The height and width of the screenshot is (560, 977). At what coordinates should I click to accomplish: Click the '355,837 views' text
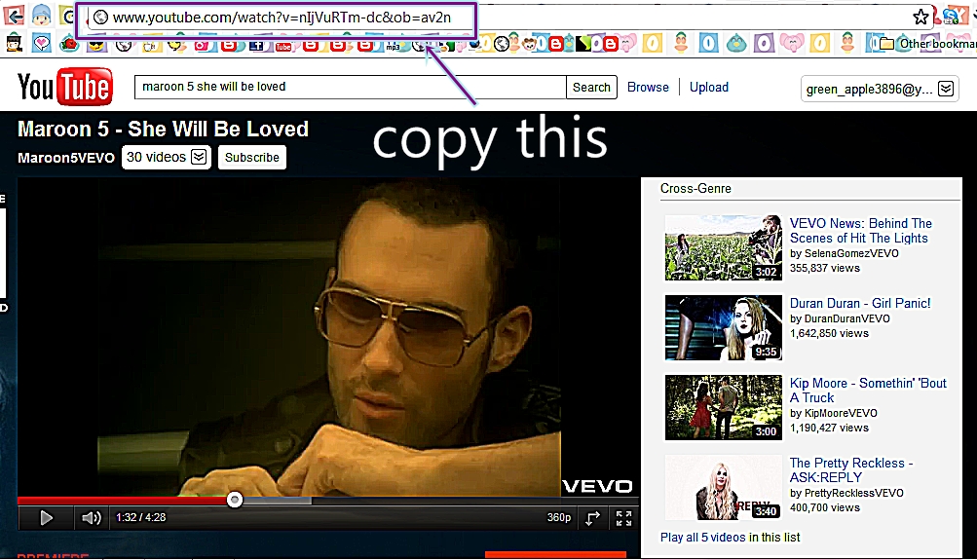click(x=825, y=269)
